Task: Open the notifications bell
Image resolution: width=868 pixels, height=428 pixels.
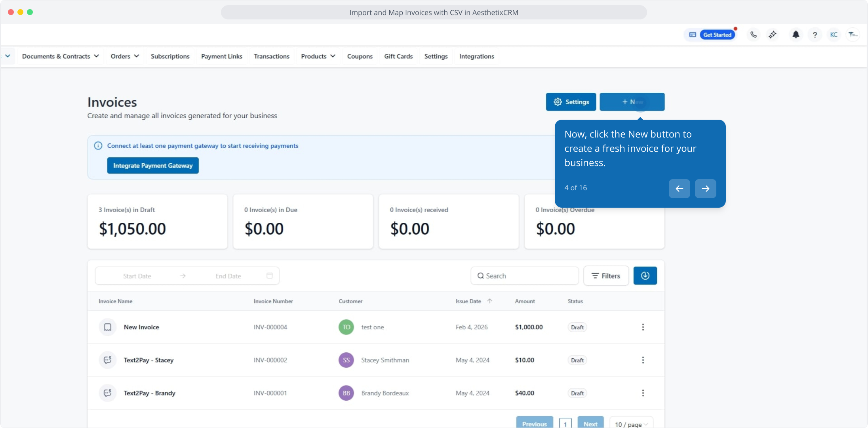Action: 796,35
